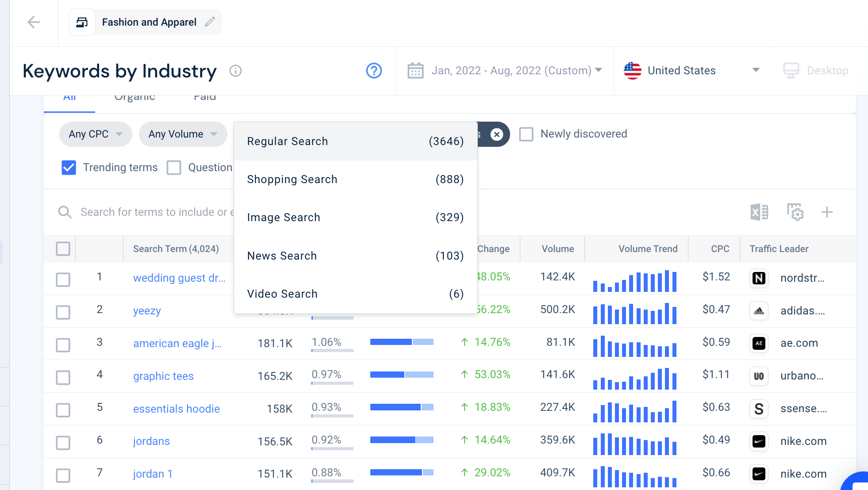Enable the Newly discovered checkbox
The height and width of the screenshot is (490, 868).
[526, 134]
